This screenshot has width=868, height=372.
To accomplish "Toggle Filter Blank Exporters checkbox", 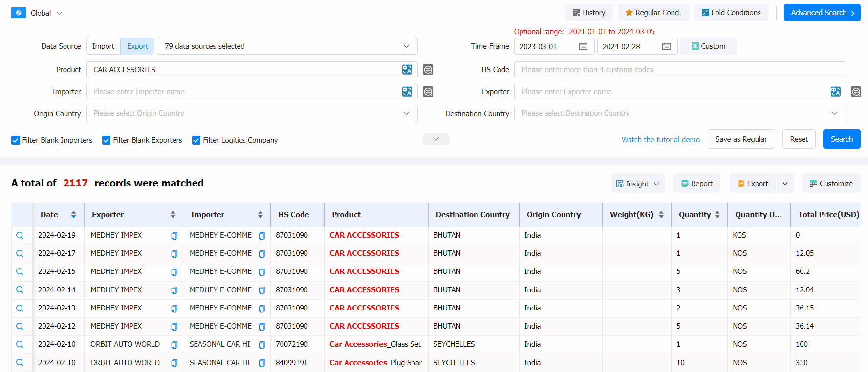I will [x=106, y=140].
